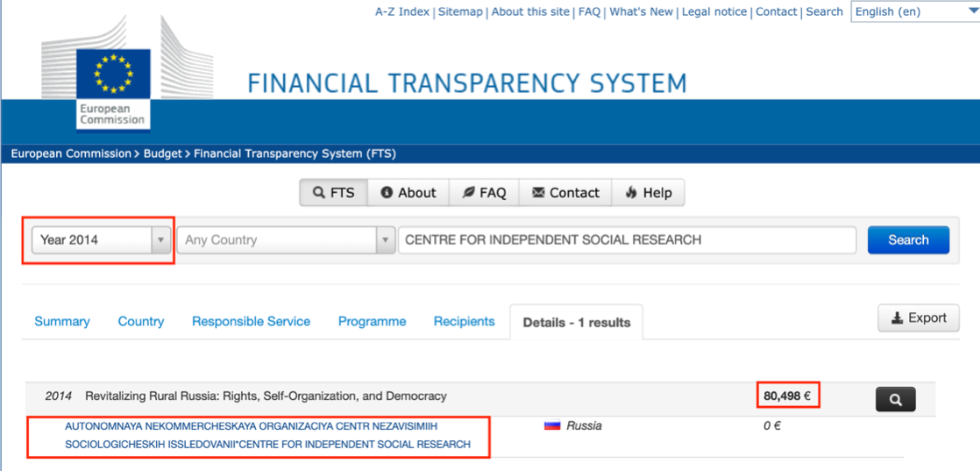
Task: Select the FTS navigation button
Action: [333, 193]
